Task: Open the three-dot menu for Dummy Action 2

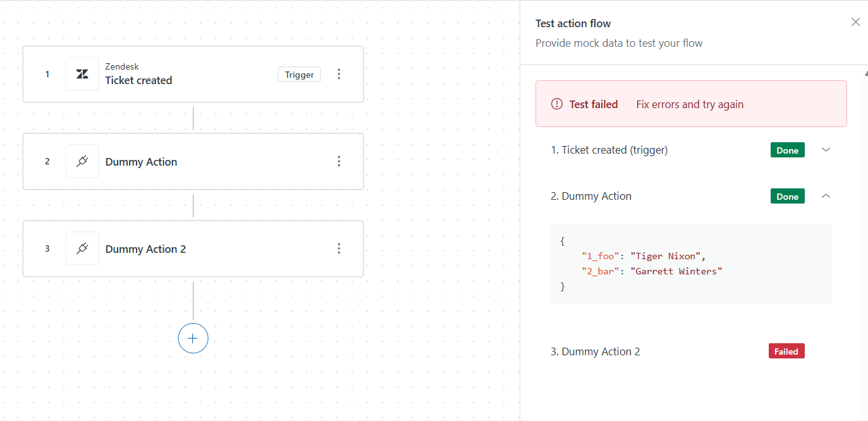Action: (x=339, y=249)
